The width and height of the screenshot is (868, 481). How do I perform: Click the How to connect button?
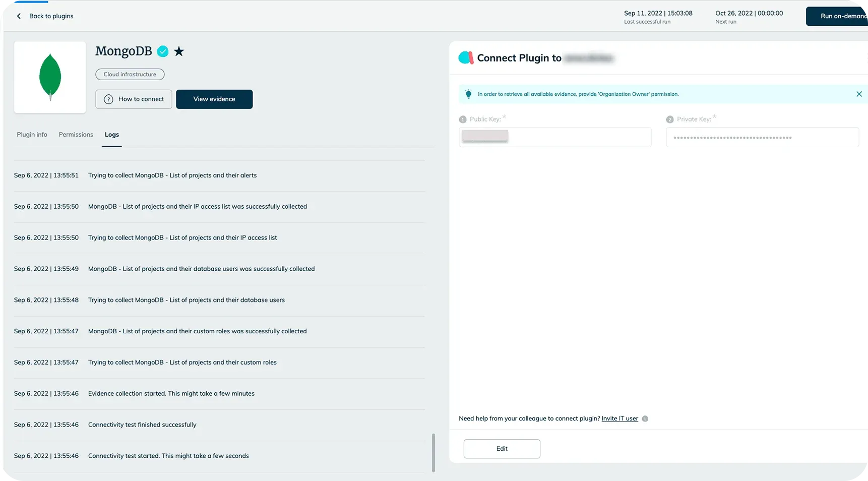click(134, 99)
